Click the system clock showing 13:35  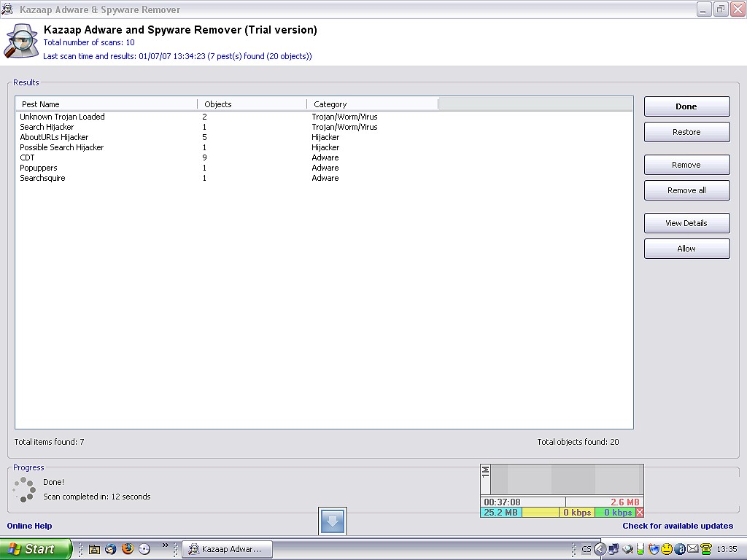point(727,549)
